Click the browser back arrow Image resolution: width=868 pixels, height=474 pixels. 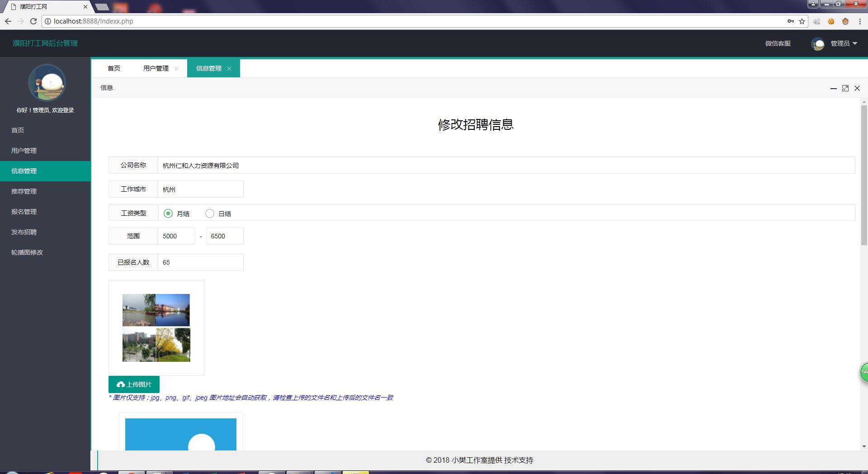point(8,21)
